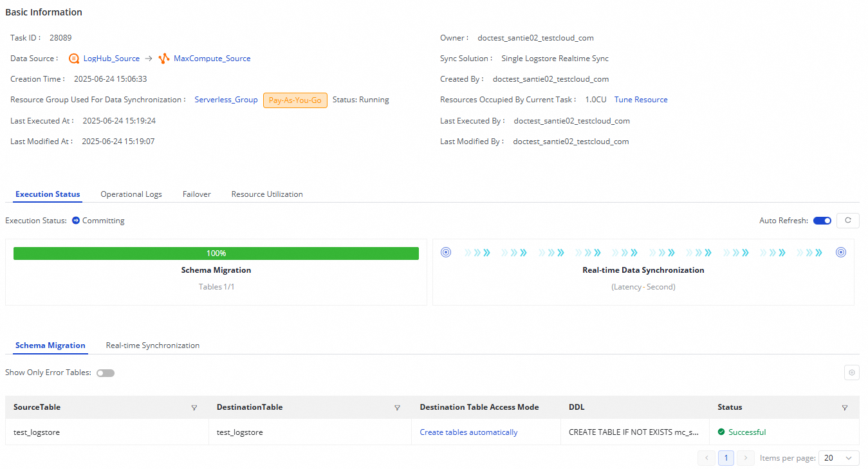Click the Tables 1/1 count text
The image size is (868, 469).
click(216, 286)
